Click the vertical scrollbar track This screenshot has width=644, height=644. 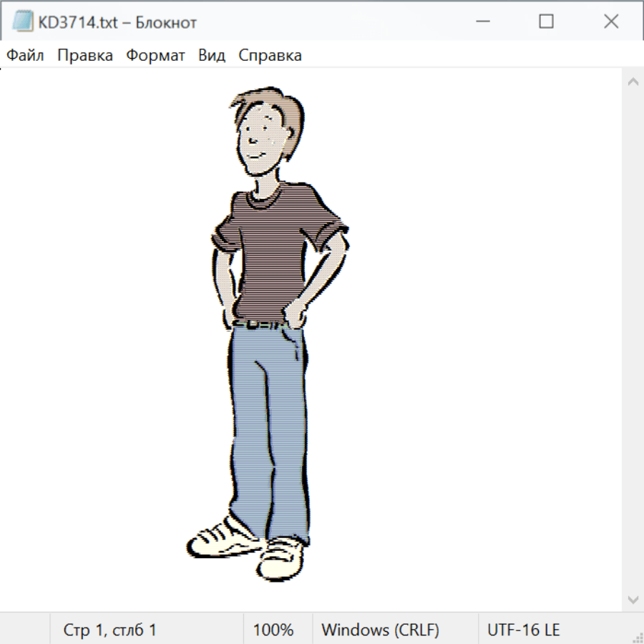pos(633,340)
